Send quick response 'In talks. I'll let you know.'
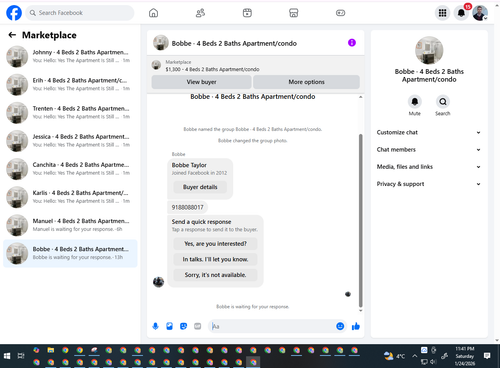Viewport: 500px width, 368px height. pos(215,259)
